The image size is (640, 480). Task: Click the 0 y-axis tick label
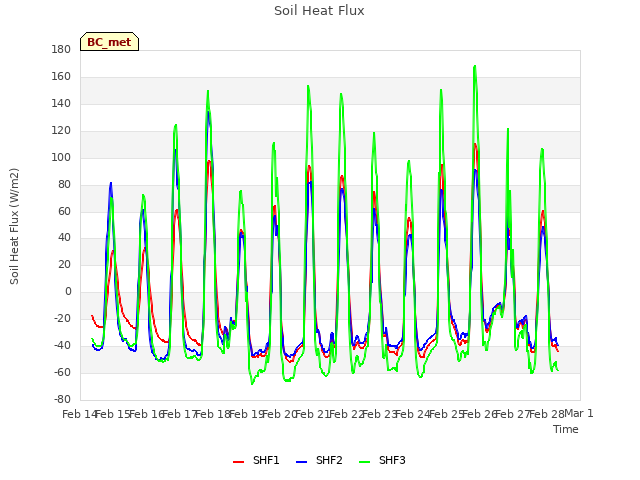[68, 292]
